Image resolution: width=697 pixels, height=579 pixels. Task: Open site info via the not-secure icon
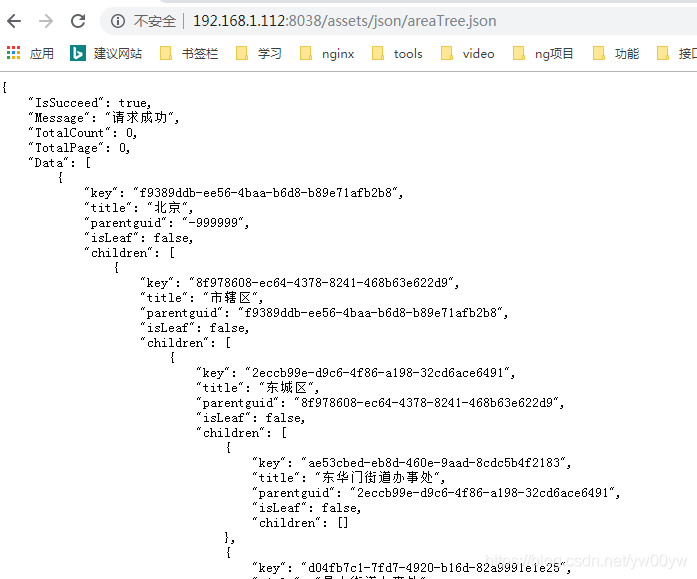point(118,21)
